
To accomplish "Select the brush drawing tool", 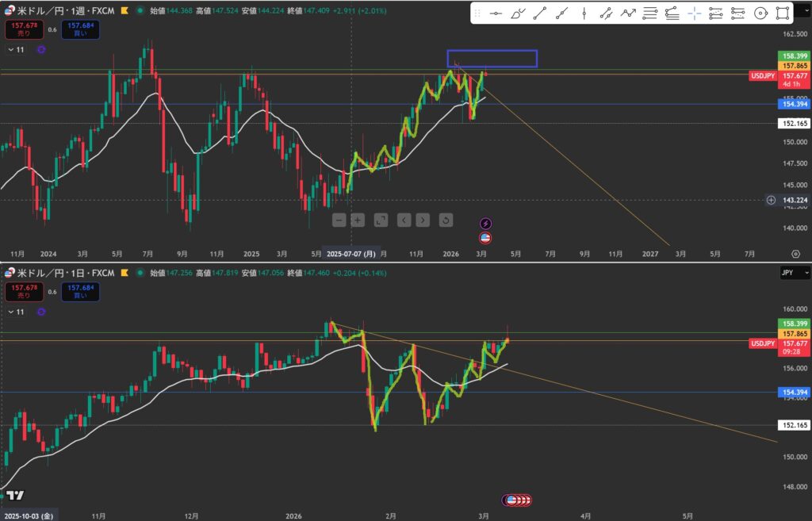I will [x=518, y=13].
